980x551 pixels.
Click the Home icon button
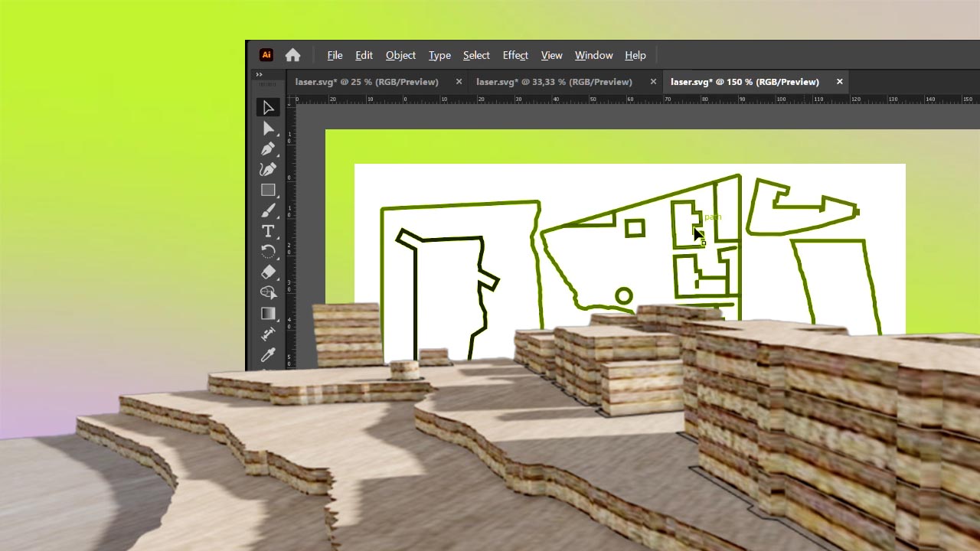click(292, 55)
